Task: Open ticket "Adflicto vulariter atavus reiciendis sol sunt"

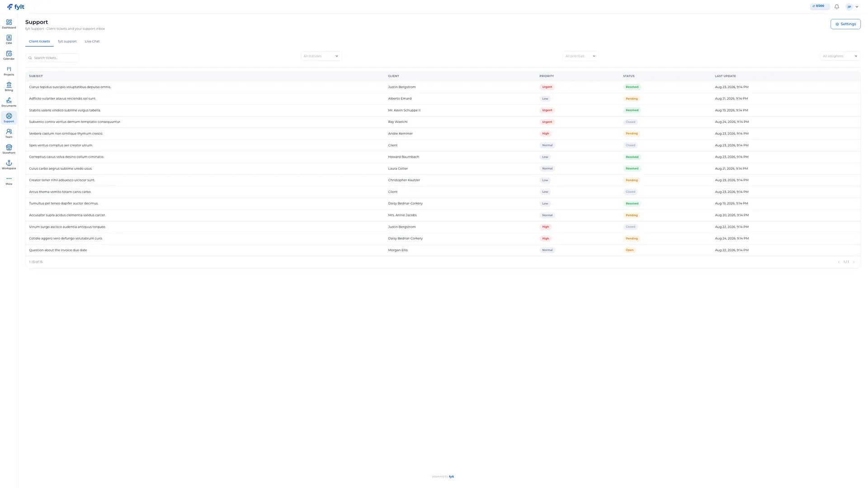Action: click(x=62, y=99)
